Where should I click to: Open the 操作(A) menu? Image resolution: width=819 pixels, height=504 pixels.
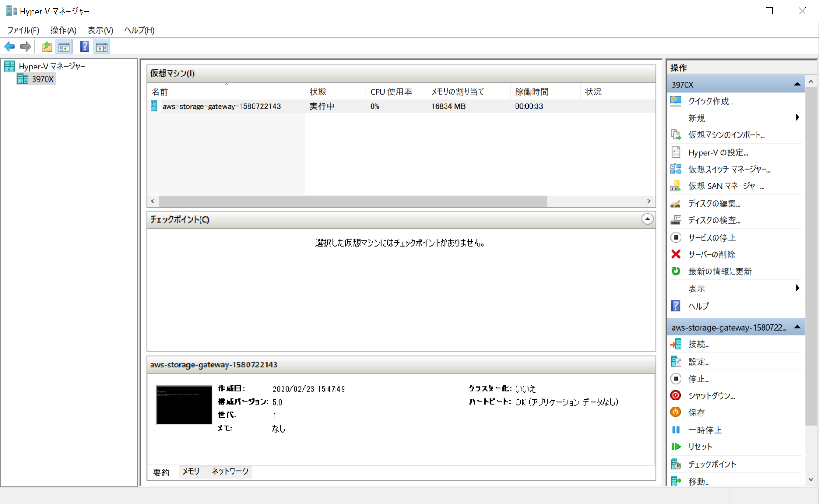point(63,30)
